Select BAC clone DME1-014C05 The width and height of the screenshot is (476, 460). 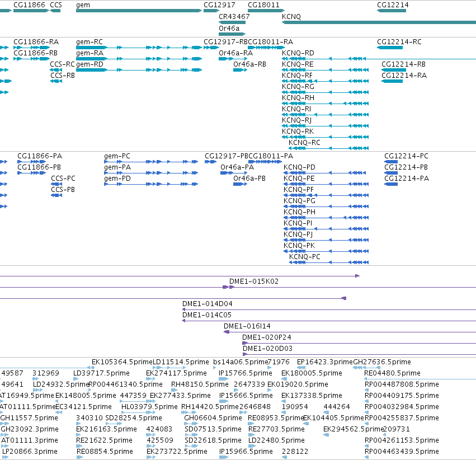(x=329, y=321)
